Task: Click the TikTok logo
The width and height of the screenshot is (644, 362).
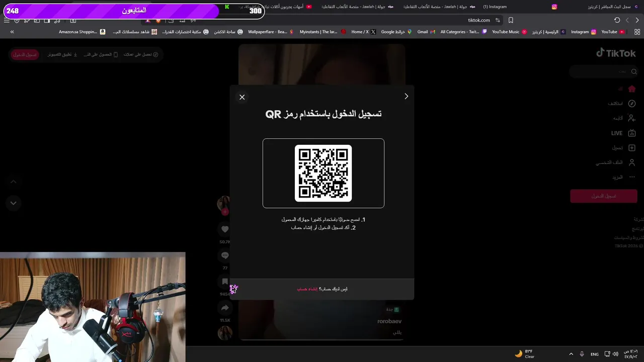Action: point(616,53)
